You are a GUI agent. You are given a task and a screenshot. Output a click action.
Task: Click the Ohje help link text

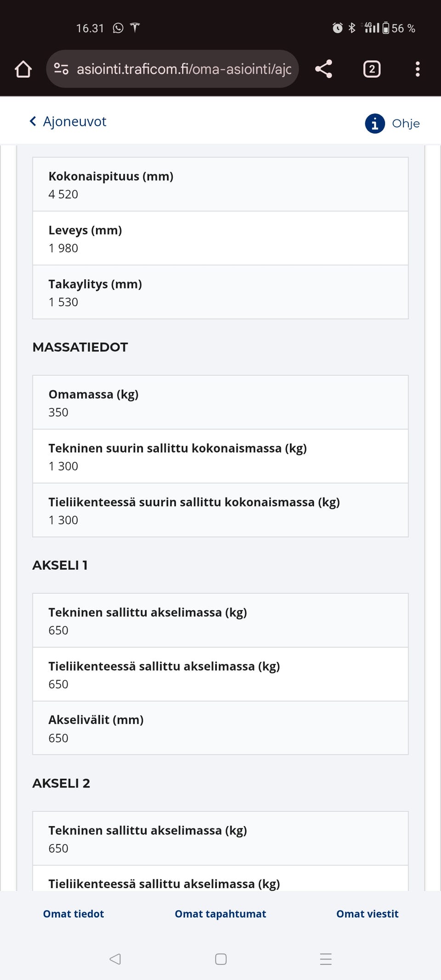click(x=406, y=124)
